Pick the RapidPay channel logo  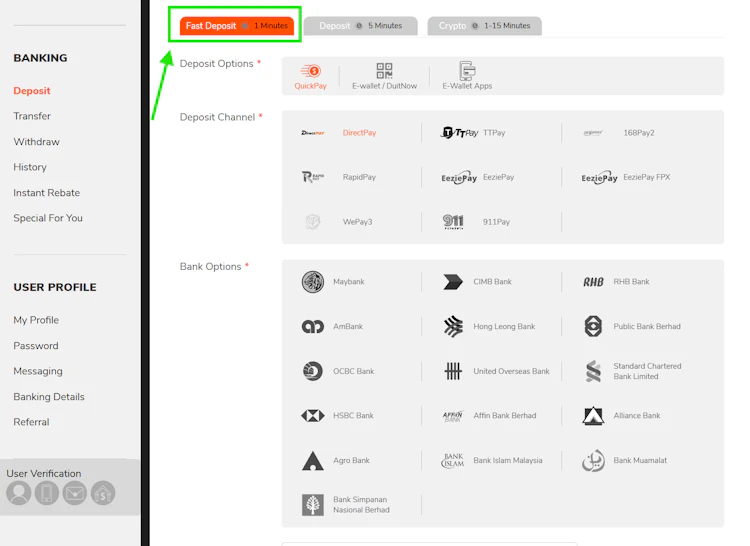[313, 177]
